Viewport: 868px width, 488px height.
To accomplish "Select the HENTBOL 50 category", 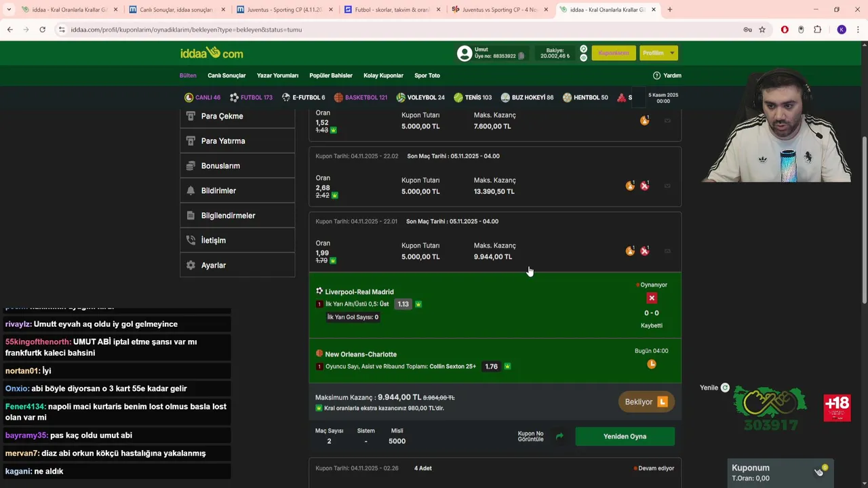I will coord(585,98).
